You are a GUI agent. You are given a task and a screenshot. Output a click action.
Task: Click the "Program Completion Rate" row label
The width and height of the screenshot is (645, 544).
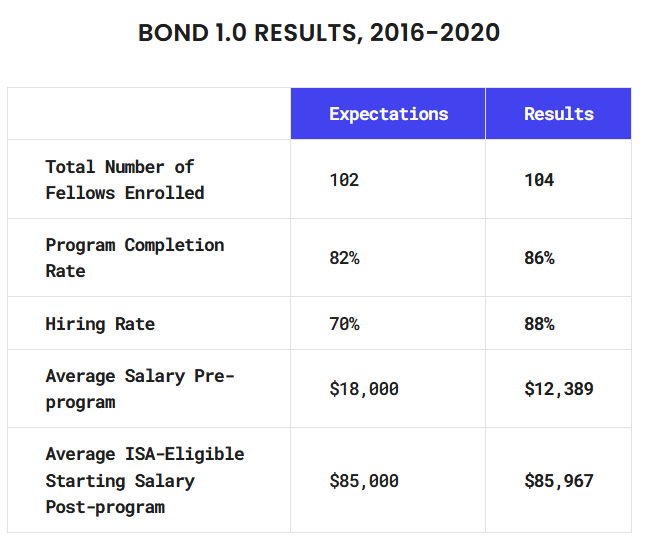pyautogui.click(x=135, y=258)
